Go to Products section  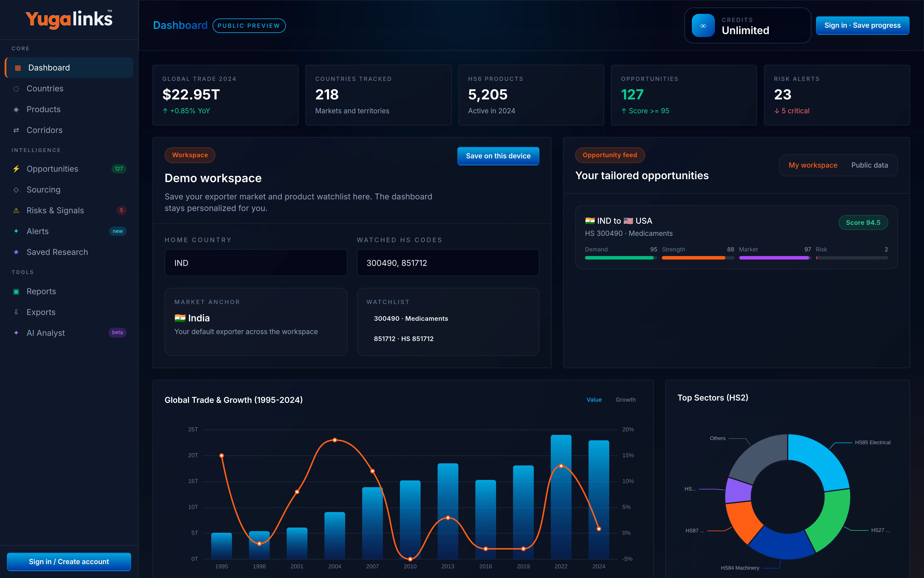(69, 110)
